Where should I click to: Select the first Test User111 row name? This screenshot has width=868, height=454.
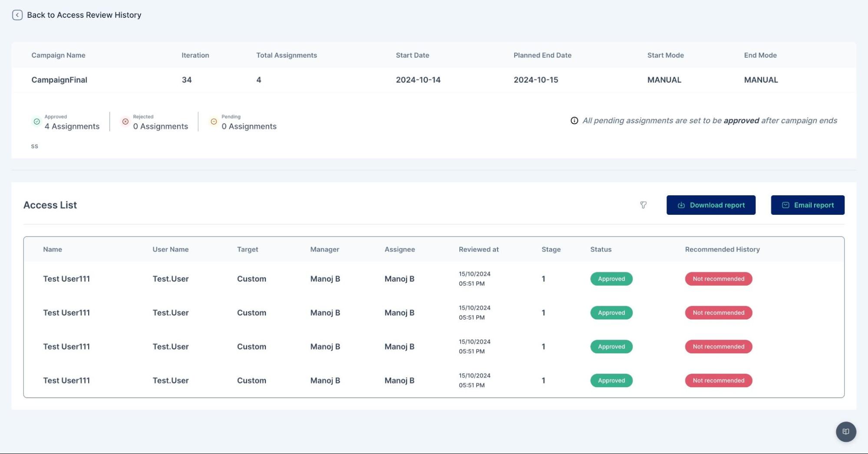click(x=66, y=279)
